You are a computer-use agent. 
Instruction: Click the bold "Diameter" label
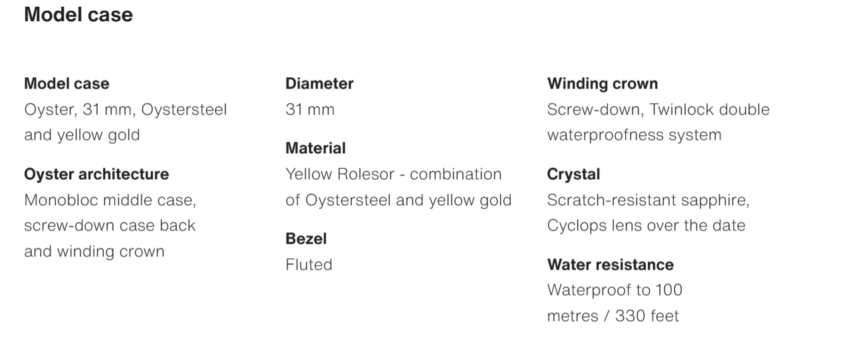click(x=319, y=84)
